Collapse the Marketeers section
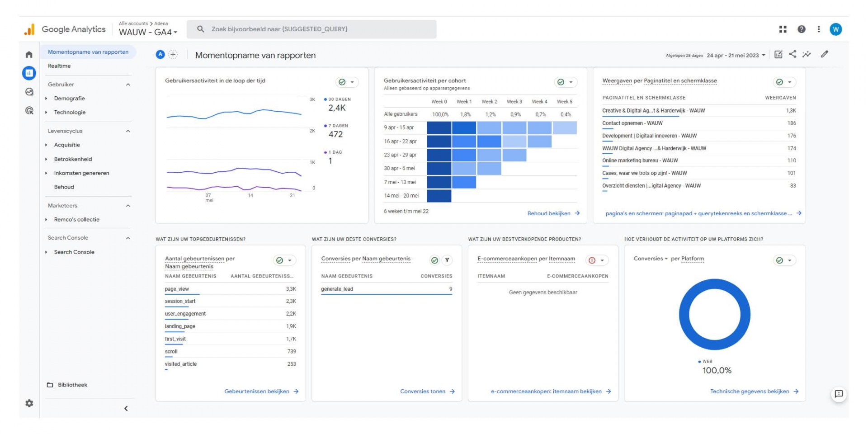 (x=128, y=206)
